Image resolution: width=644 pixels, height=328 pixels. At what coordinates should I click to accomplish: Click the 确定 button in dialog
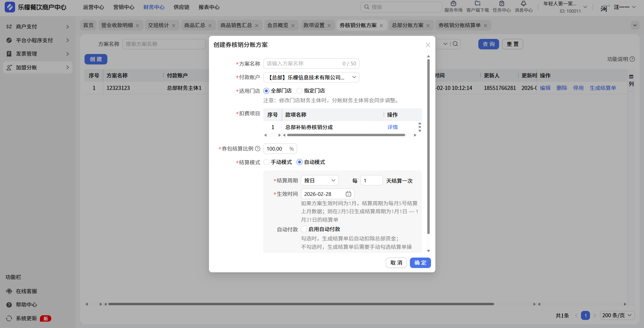click(x=420, y=263)
